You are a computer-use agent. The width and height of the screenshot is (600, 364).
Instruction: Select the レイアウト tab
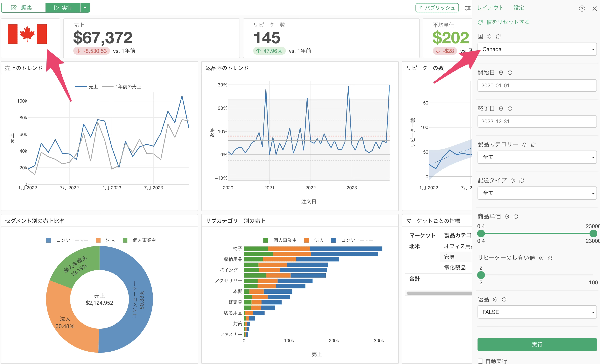pyautogui.click(x=490, y=8)
